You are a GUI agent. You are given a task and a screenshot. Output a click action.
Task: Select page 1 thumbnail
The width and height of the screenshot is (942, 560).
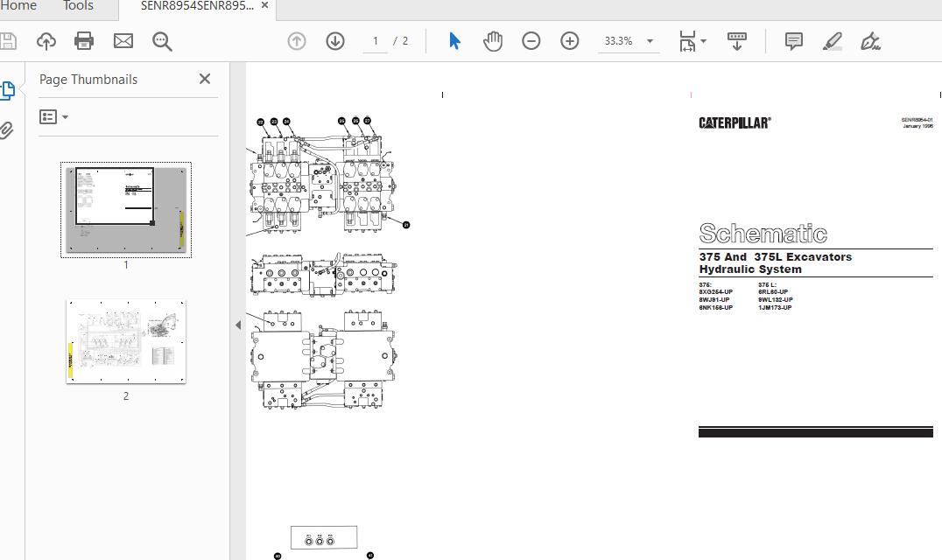click(x=125, y=209)
